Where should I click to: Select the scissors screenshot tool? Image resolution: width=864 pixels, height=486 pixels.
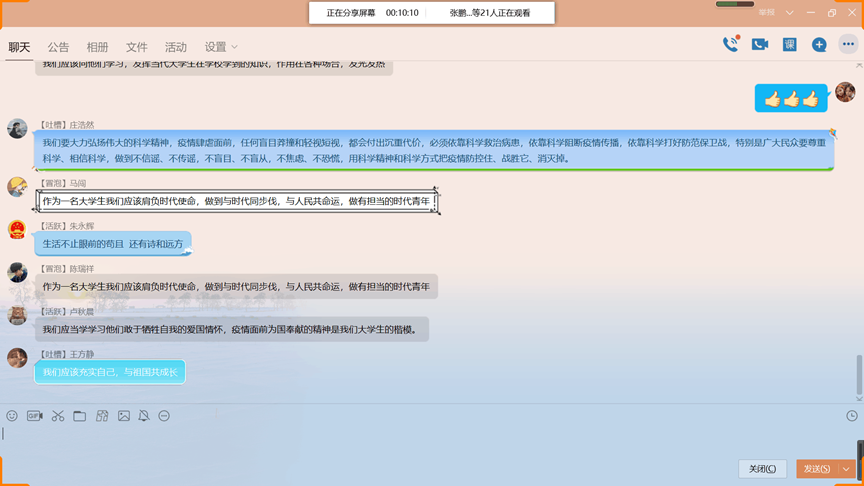tap(58, 416)
